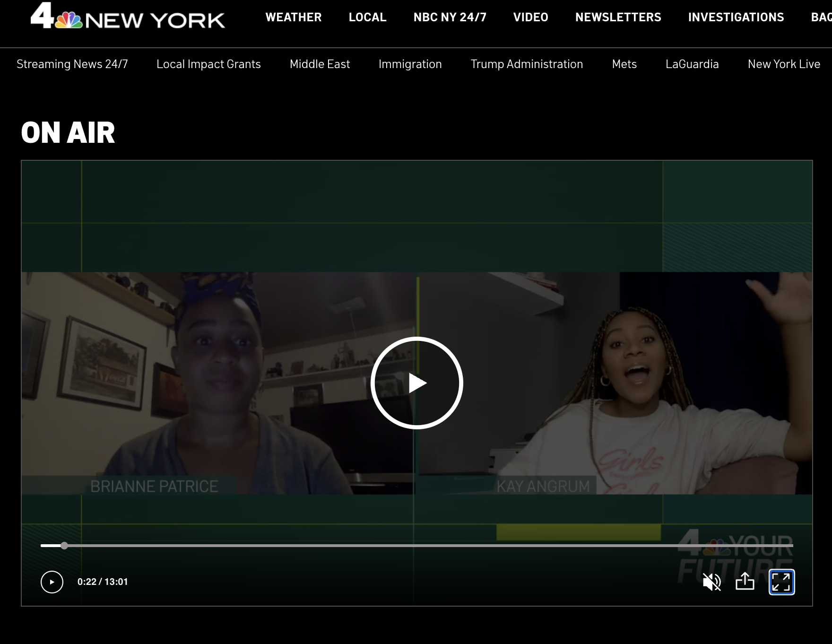
Task: Select Streaming News 24/7
Action: pos(72,64)
